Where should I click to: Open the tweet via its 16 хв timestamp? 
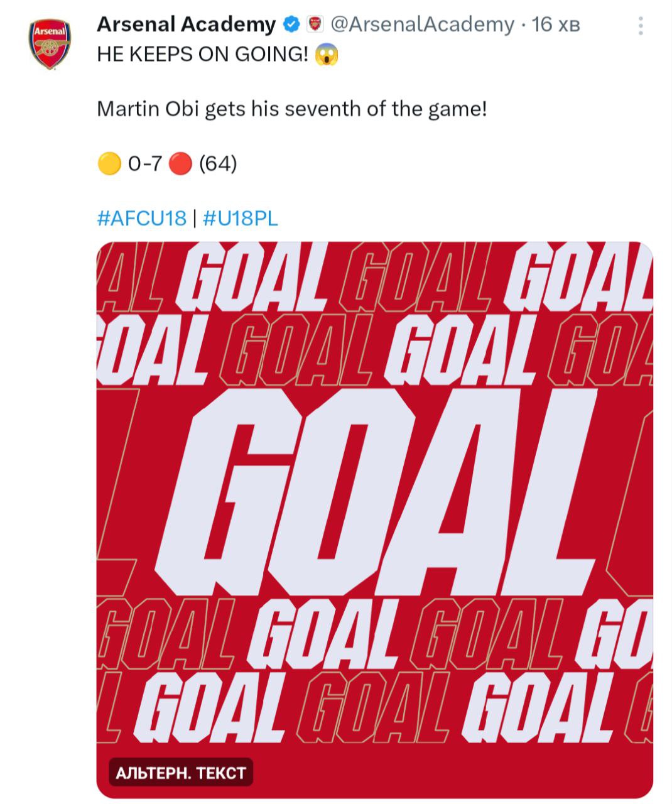pyautogui.click(x=556, y=24)
